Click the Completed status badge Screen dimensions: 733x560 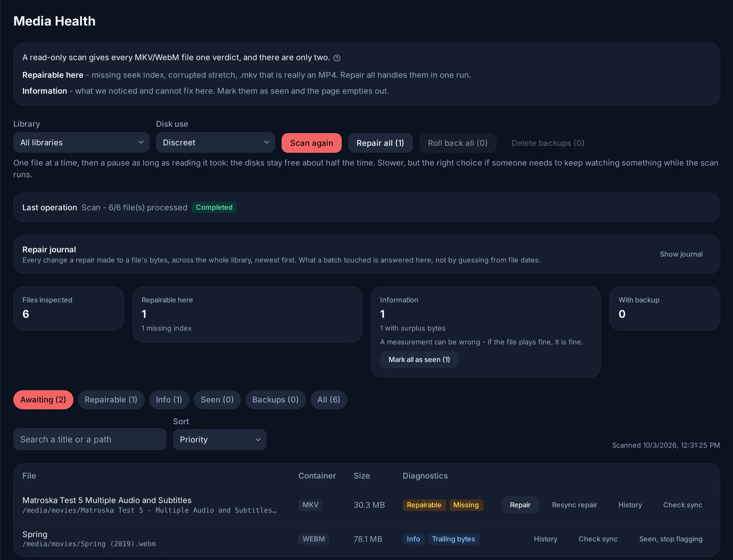(214, 207)
